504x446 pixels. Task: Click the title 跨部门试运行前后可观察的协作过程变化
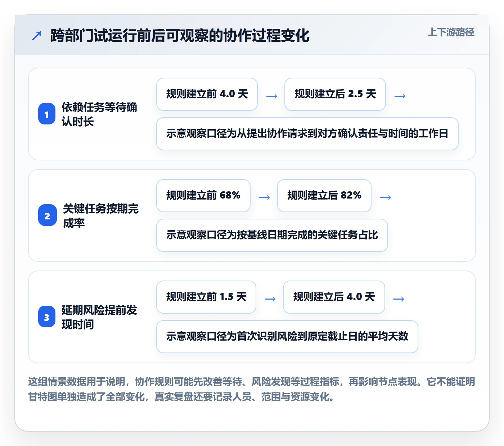tap(180, 36)
